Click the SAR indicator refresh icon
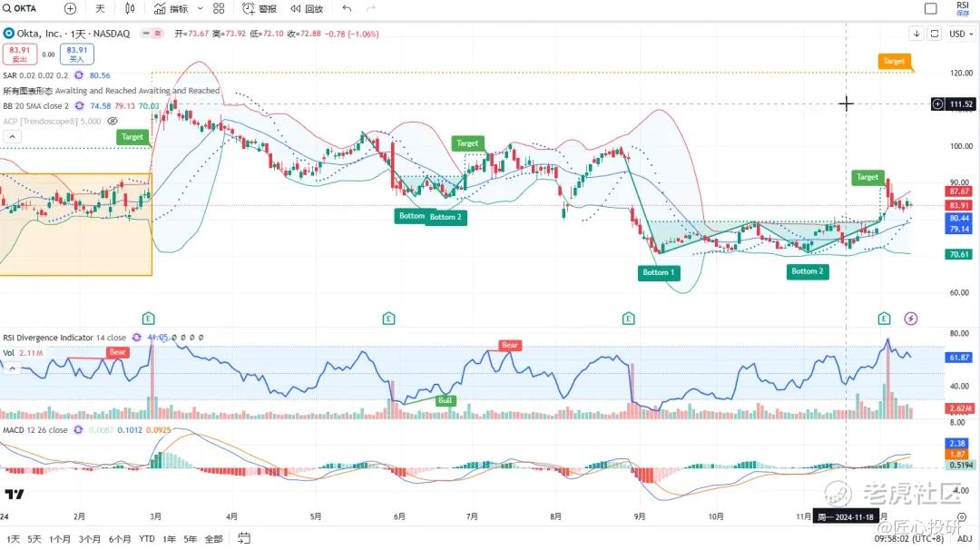Image resolution: width=980 pixels, height=550 pixels. coord(79,75)
